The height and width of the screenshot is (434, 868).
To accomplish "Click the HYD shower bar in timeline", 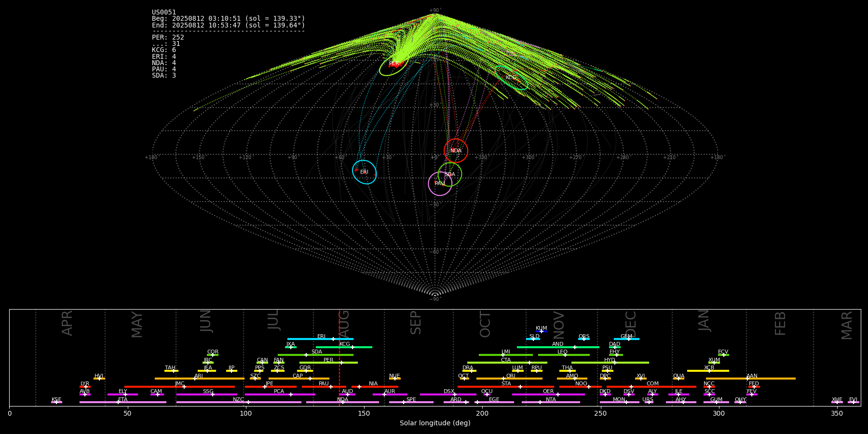I will tap(610, 363).
